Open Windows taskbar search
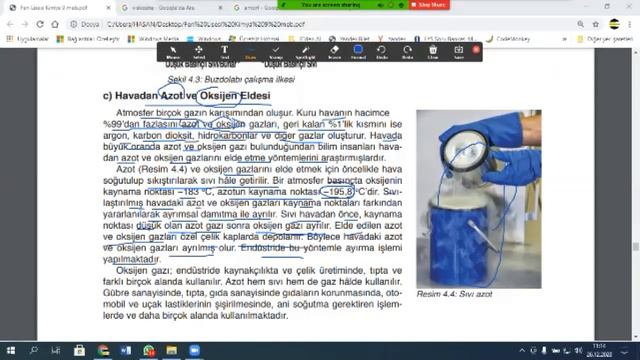The height and width of the screenshot is (360, 640). pyautogui.click(x=33, y=351)
